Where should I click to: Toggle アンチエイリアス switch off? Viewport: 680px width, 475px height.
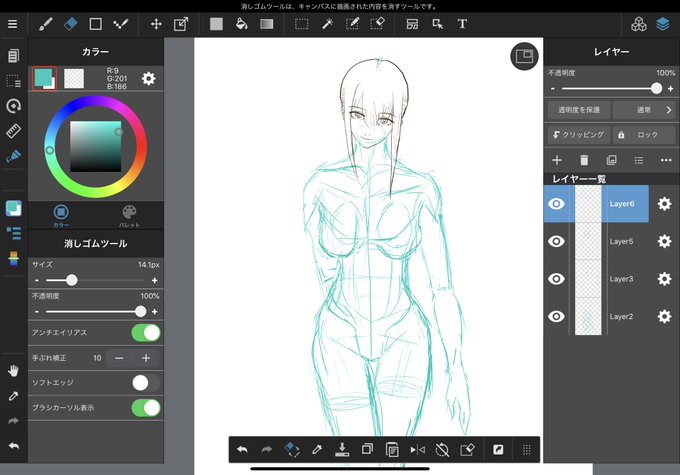[146, 333]
